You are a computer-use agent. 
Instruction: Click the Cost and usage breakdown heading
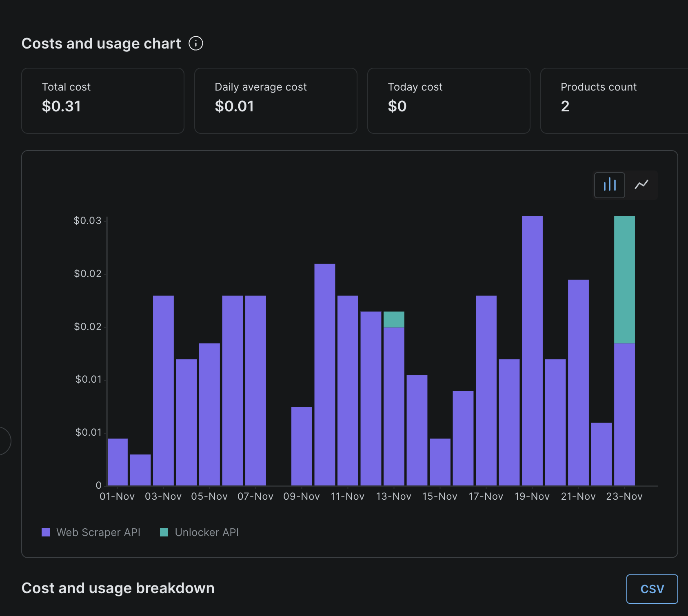(118, 588)
